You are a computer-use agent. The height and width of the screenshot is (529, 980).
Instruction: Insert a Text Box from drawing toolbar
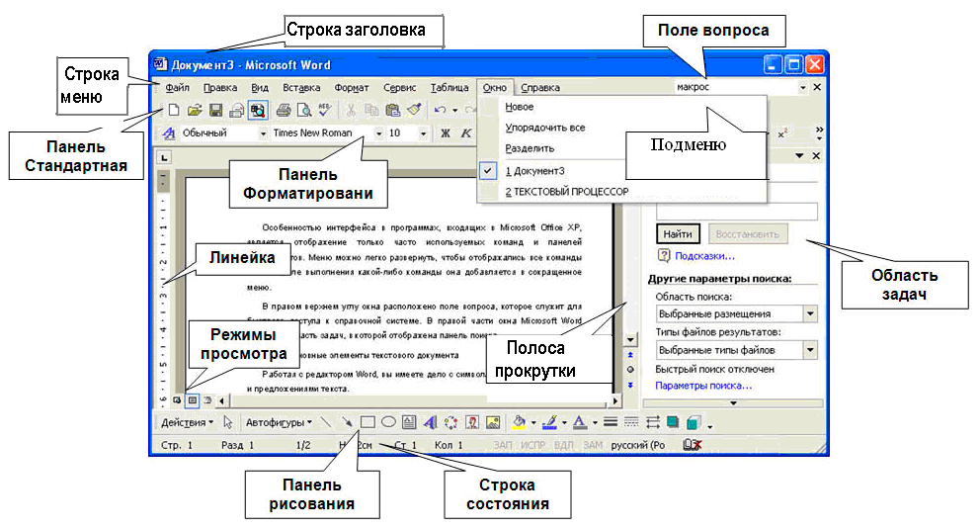pos(409,422)
